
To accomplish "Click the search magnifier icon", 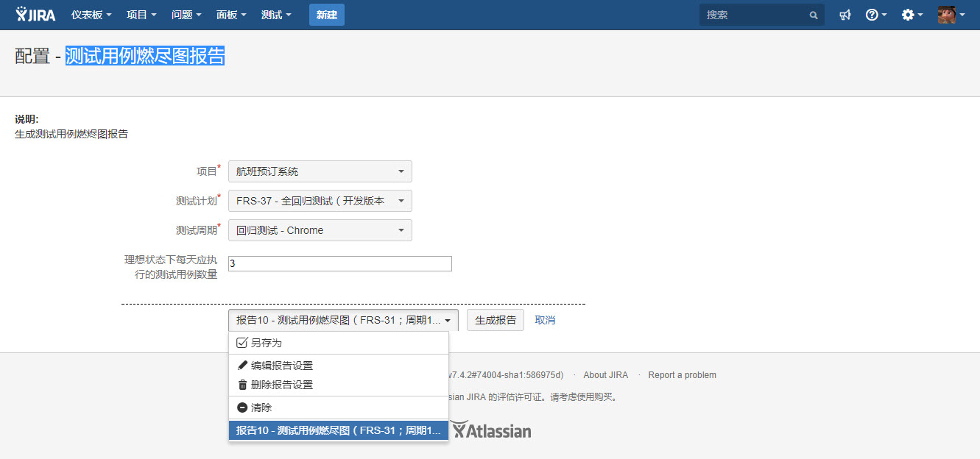I will (814, 15).
